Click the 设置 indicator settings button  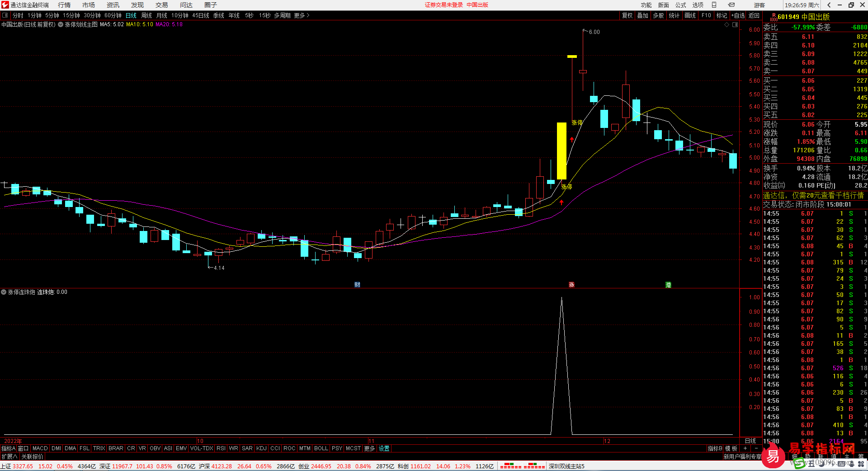[384, 448]
